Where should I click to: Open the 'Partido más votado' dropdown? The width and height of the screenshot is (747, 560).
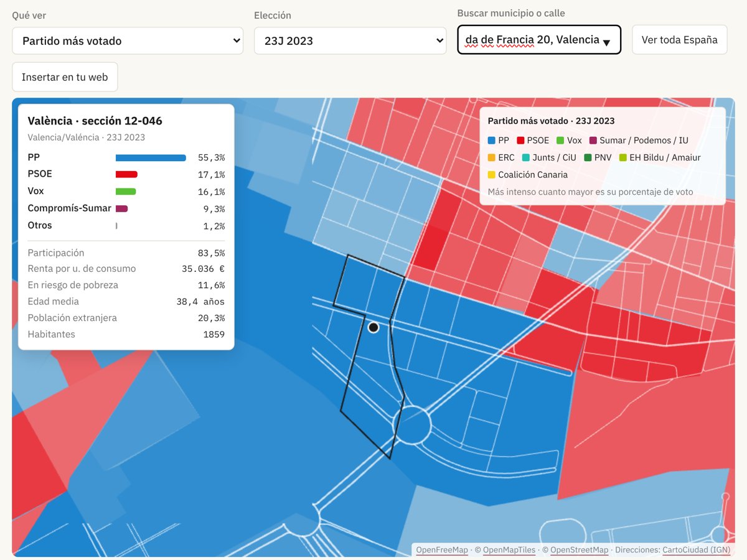128,40
